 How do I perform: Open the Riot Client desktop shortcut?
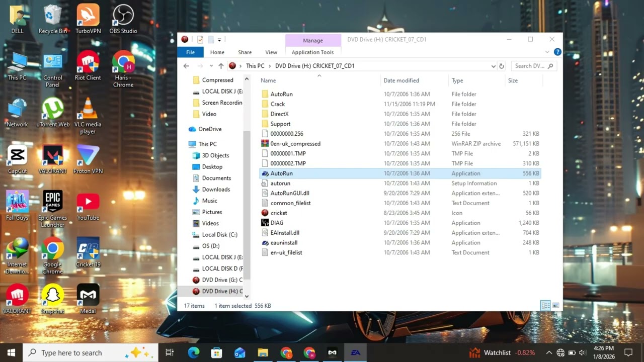[x=88, y=66]
